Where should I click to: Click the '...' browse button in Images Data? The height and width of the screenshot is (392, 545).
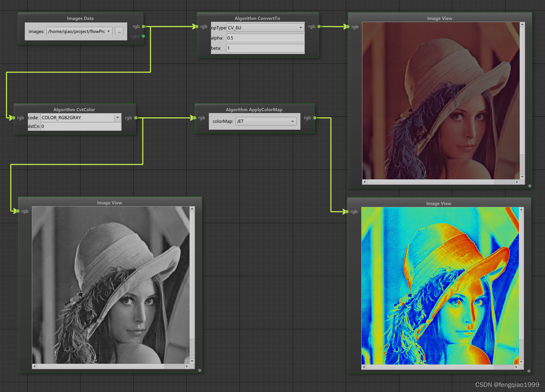click(x=119, y=32)
